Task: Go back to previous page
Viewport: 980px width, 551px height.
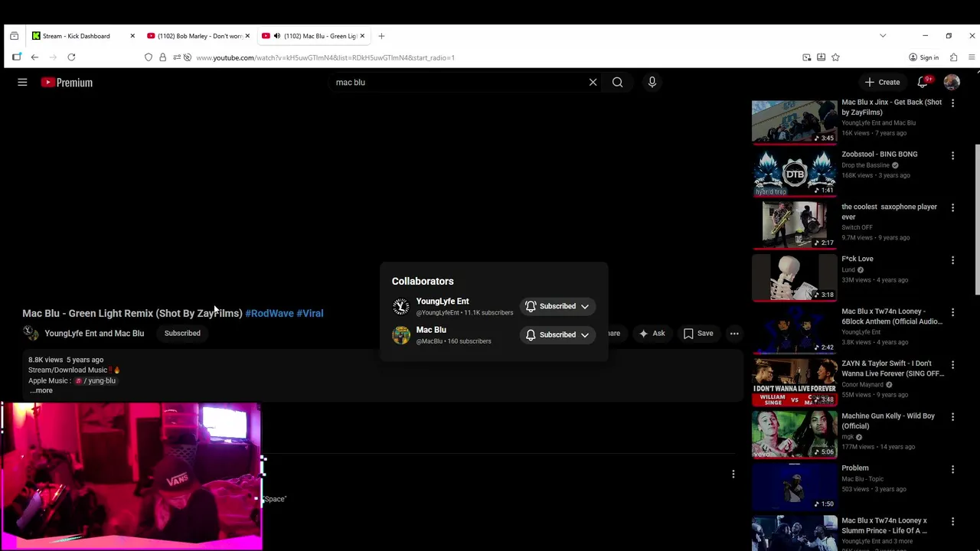Action: 34,57
